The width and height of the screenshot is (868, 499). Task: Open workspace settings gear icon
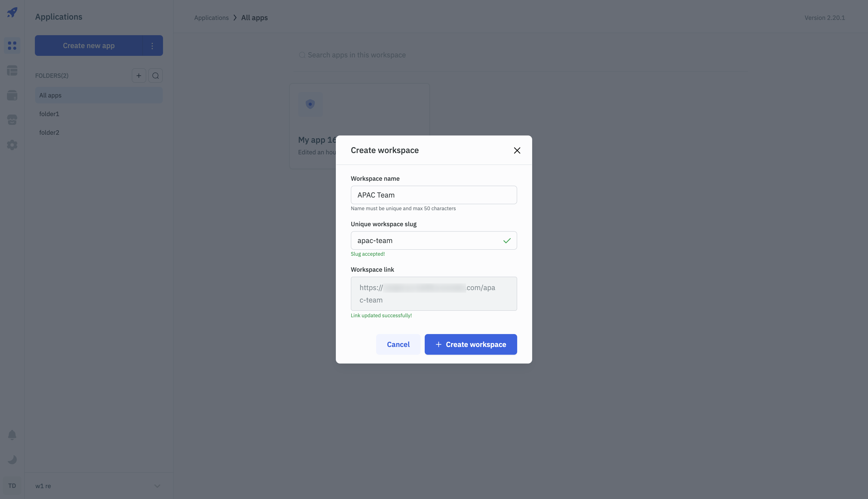click(12, 145)
